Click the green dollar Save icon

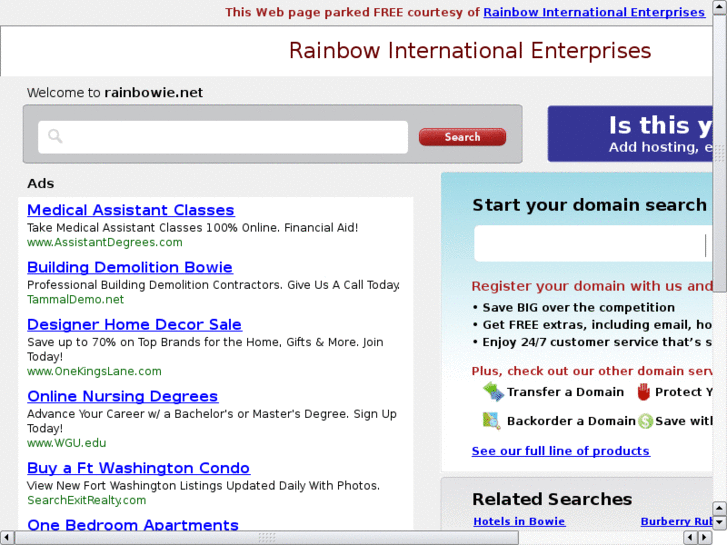pyautogui.click(x=645, y=421)
